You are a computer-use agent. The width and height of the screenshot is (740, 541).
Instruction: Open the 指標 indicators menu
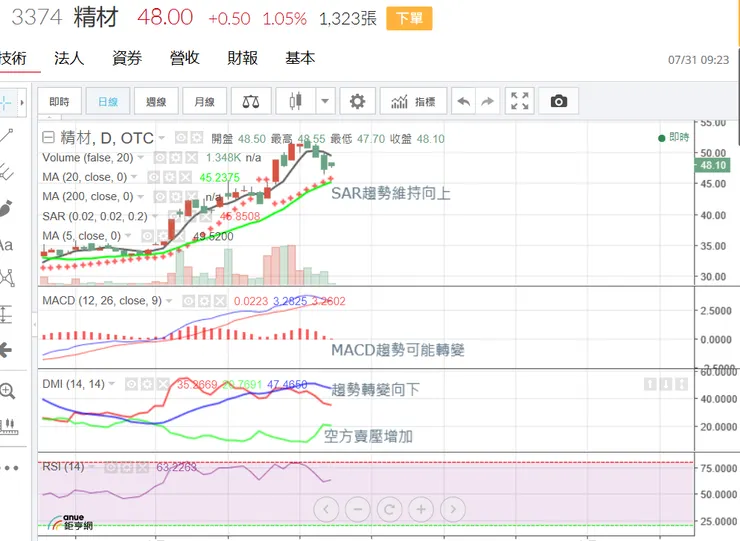(413, 101)
